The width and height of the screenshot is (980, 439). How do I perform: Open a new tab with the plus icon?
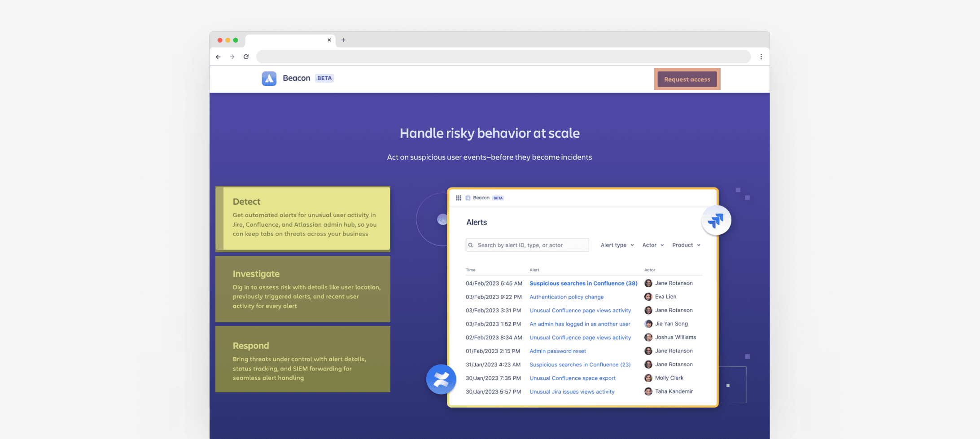(343, 40)
